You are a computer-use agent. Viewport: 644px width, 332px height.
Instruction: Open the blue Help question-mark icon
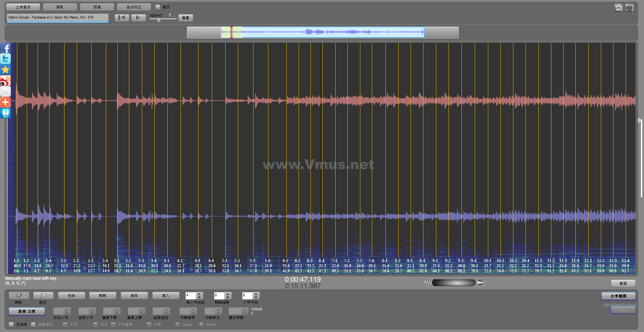(5, 113)
